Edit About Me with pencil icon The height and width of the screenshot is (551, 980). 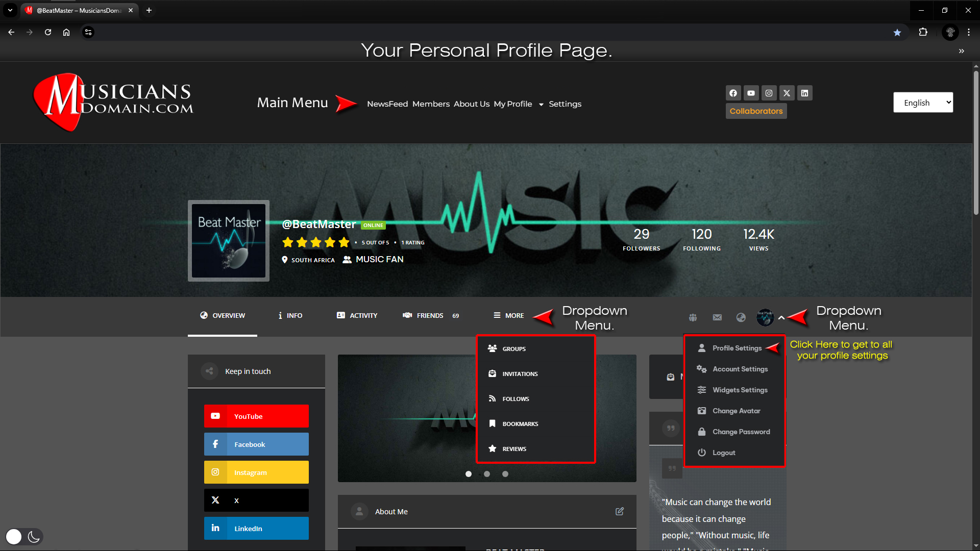(x=620, y=511)
